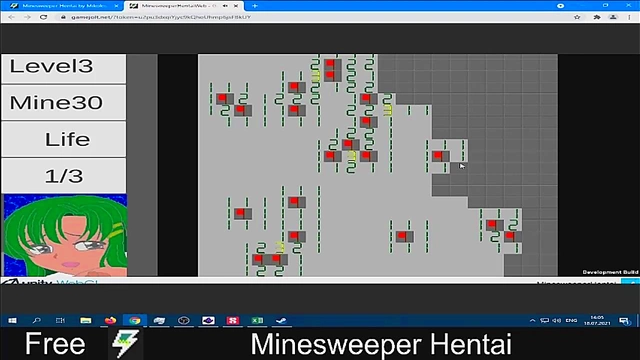Click the green-haired character portrait
The image size is (640, 360).
coord(65,235)
